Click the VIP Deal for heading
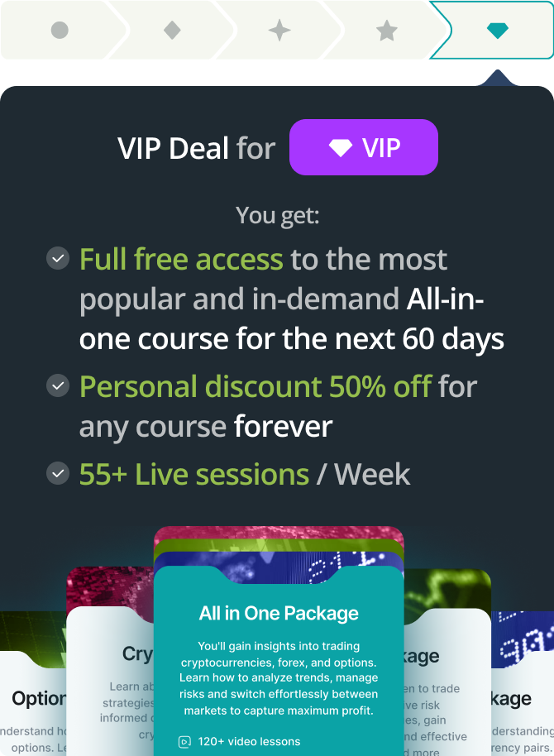The width and height of the screenshot is (554, 756). pyautogui.click(x=196, y=148)
